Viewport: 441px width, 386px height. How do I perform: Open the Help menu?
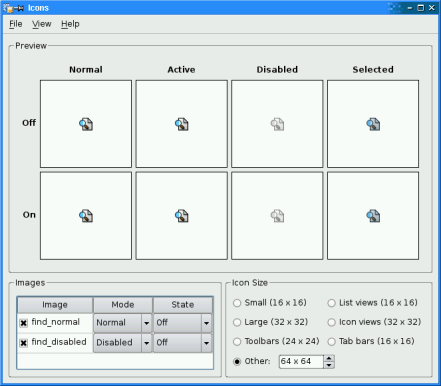[x=70, y=24]
